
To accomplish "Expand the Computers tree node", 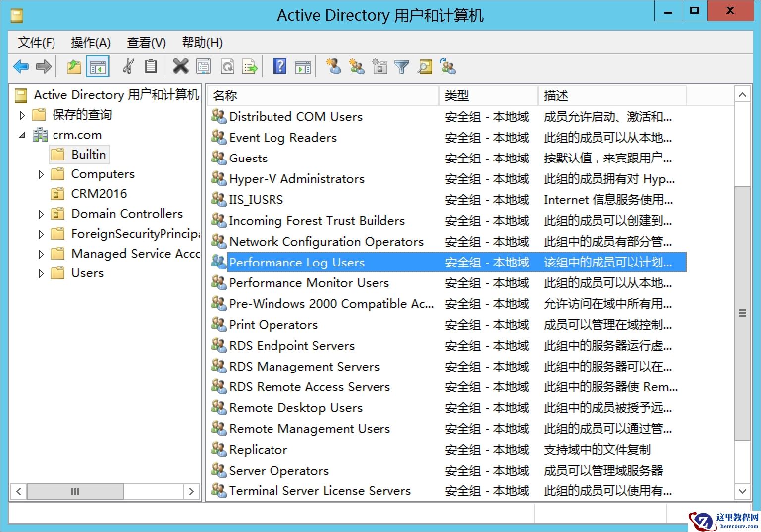I will pyautogui.click(x=41, y=174).
